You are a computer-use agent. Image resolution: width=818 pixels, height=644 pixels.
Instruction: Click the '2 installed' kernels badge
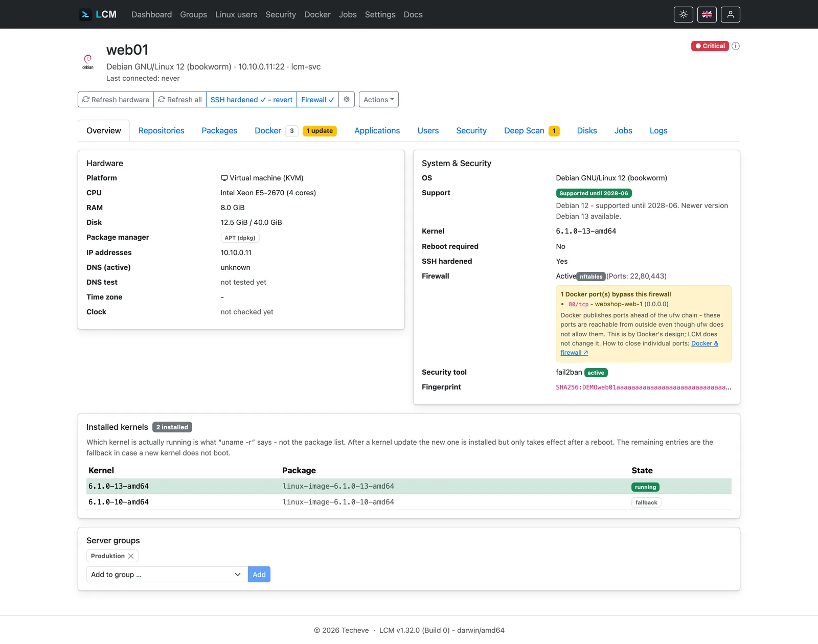click(172, 427)
